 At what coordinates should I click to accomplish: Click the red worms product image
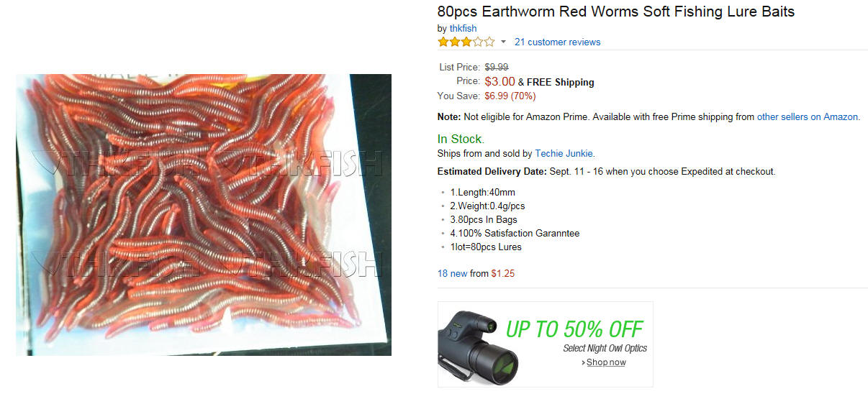coord(204,215)
